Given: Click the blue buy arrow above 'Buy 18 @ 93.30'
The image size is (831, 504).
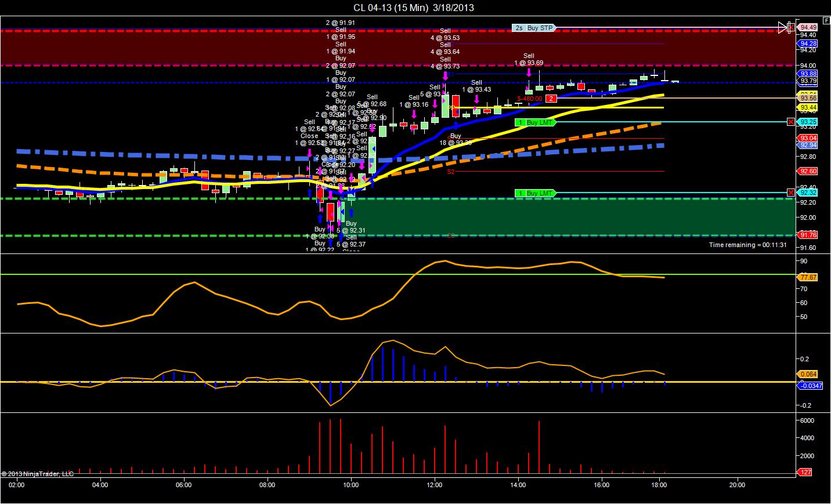Looking at the screenshot, I should tap(456, 124).
